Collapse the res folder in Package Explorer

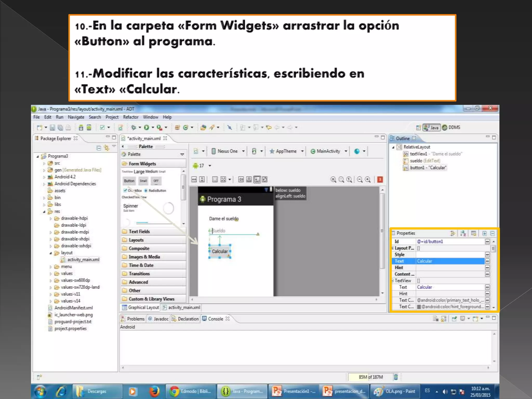pyautogui.click(x=44, y=211)
